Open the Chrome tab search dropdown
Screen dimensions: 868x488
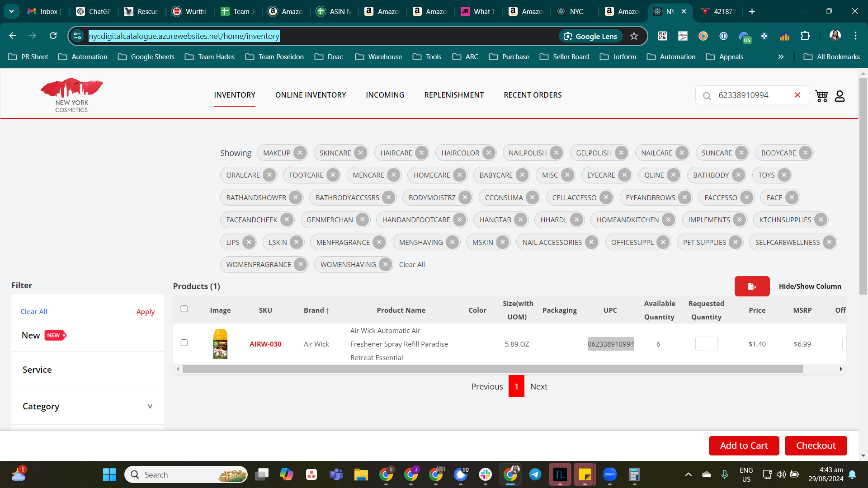point(11,11)
